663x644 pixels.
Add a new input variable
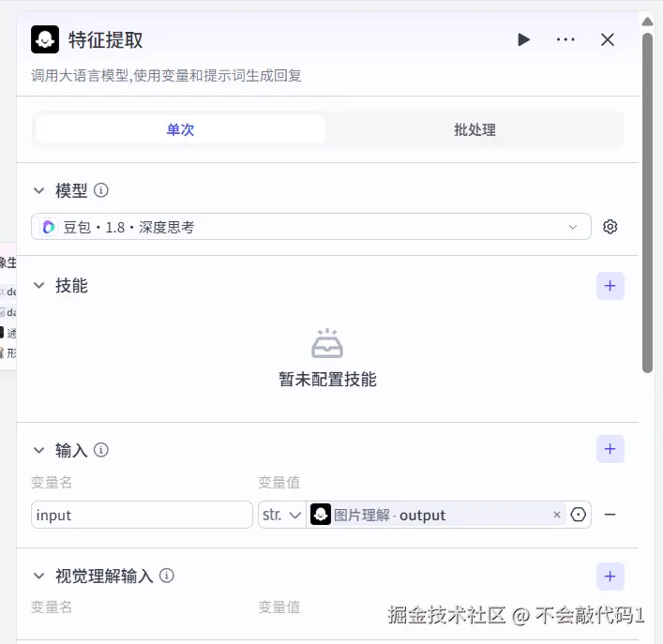click(610, 449)
